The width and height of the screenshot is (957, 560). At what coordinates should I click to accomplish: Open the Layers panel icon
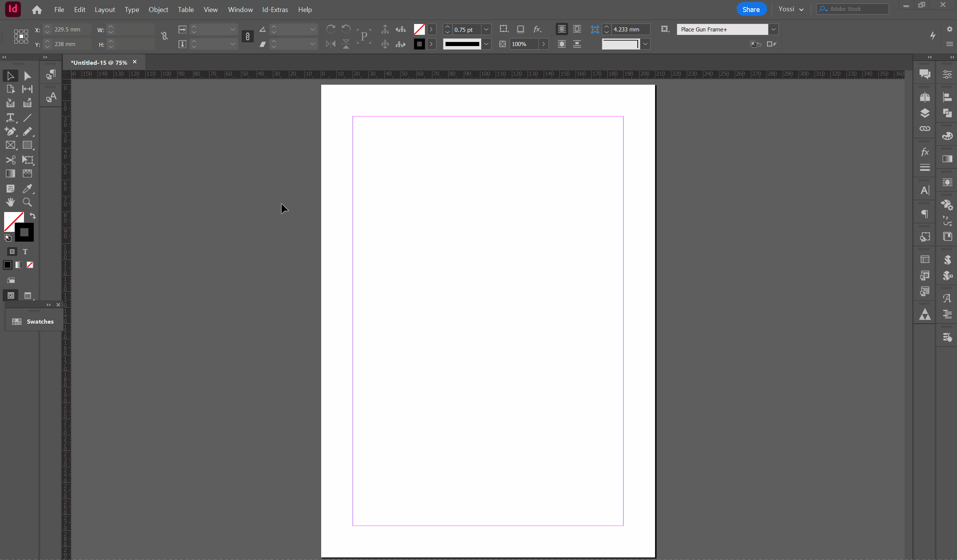(924, 113)
